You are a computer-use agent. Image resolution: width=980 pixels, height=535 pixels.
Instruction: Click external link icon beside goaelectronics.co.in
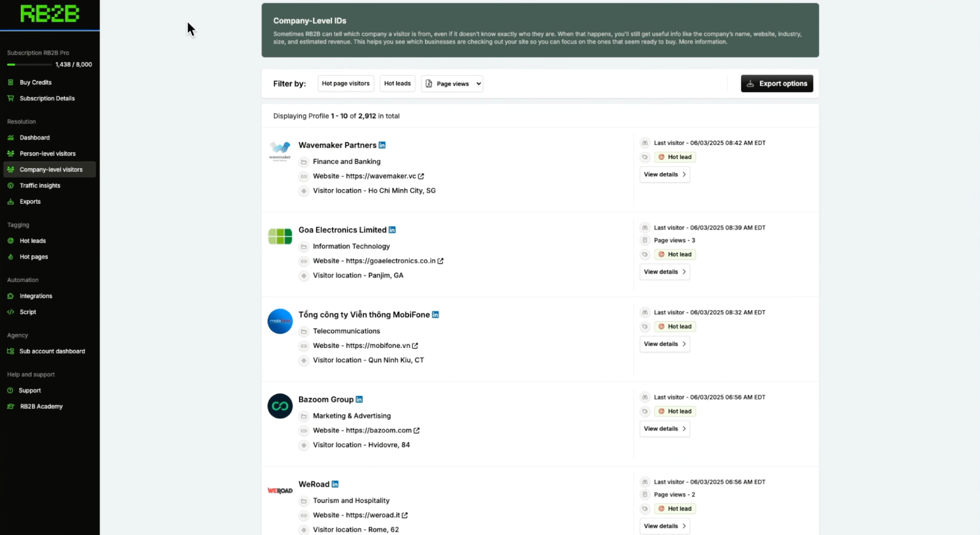440,261
